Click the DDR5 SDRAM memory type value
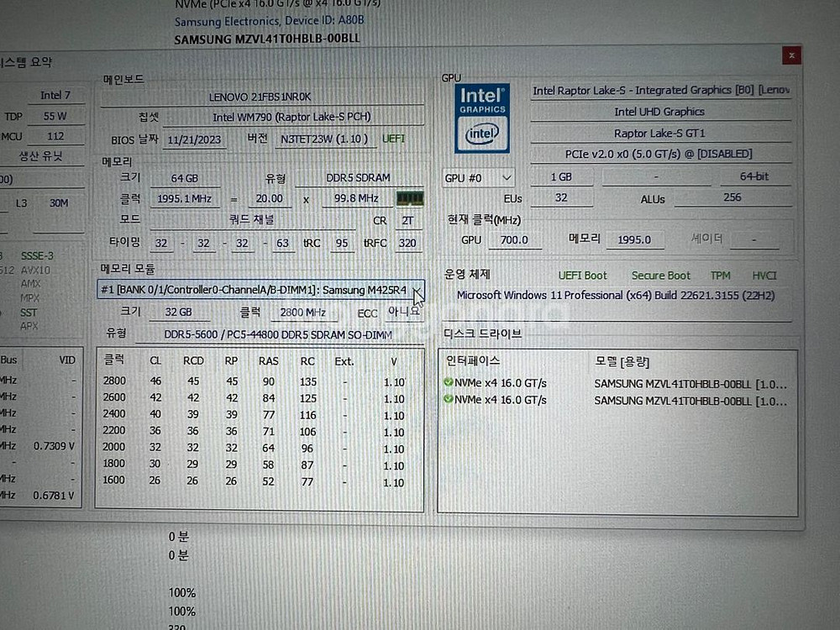The image size is (840, 630). 359,178
